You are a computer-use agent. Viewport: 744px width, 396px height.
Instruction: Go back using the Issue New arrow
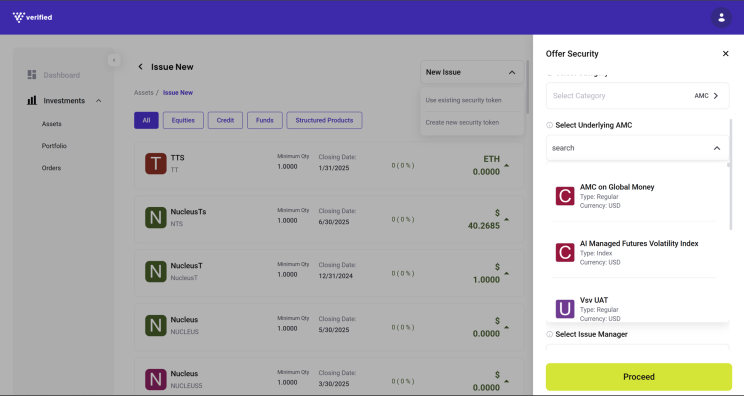pos(140,67)
